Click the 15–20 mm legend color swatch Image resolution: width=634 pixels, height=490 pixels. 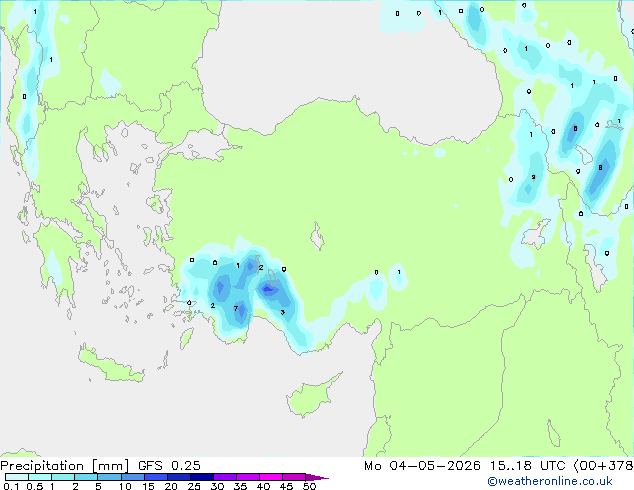click(x=155, y=477)
